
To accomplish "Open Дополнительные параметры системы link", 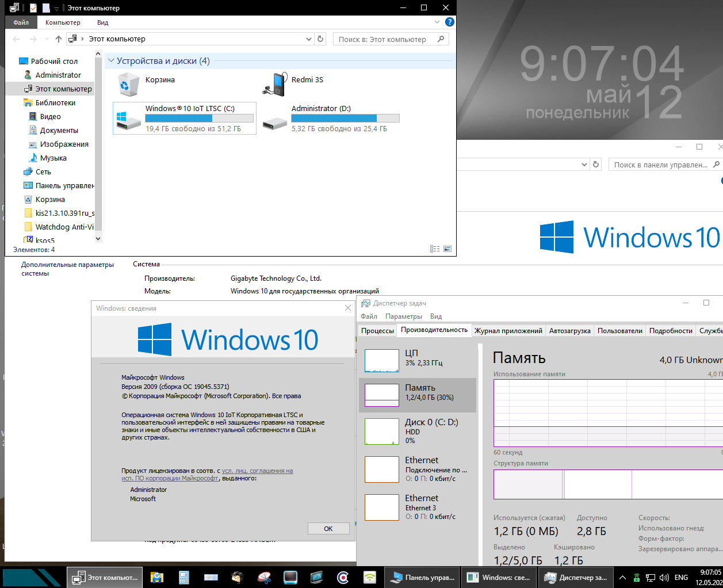I will [x=67, y=269].
